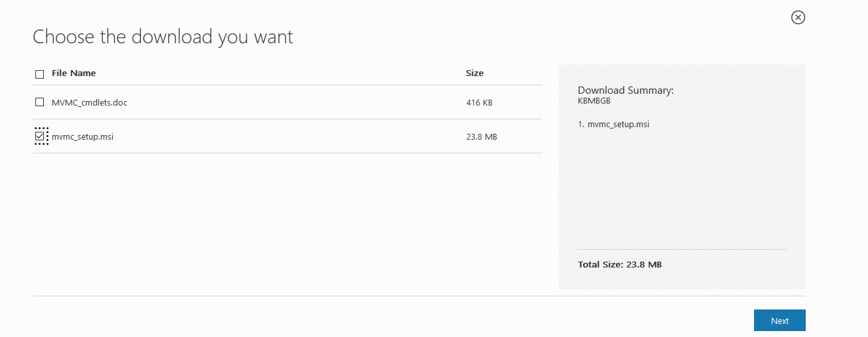868x337 pixels.
Task: Click the 416 KB size value
Action: [479, 103]
